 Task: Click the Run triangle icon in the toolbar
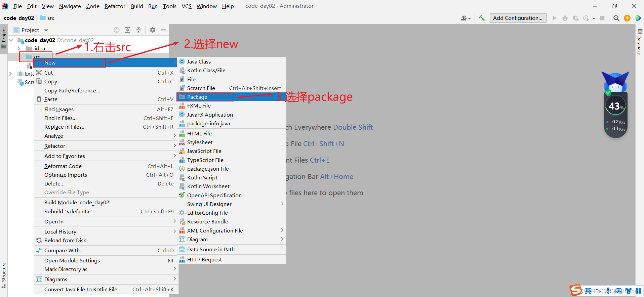coord(554,18)
